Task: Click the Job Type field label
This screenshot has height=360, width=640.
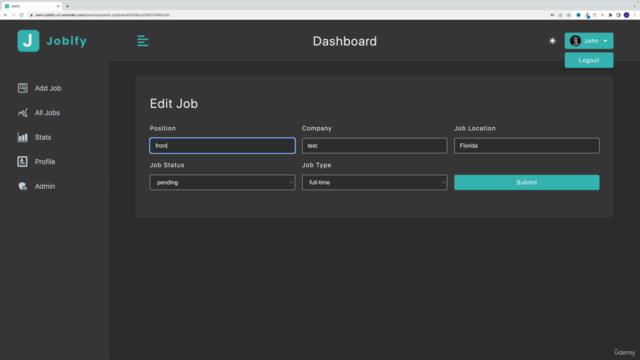Action: pos(316,165)
